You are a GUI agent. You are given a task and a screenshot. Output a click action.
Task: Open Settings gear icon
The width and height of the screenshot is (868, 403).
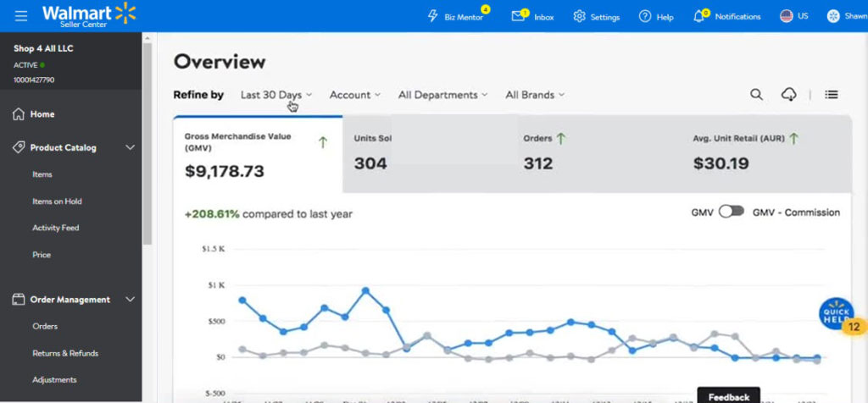(x=580, y=16)
